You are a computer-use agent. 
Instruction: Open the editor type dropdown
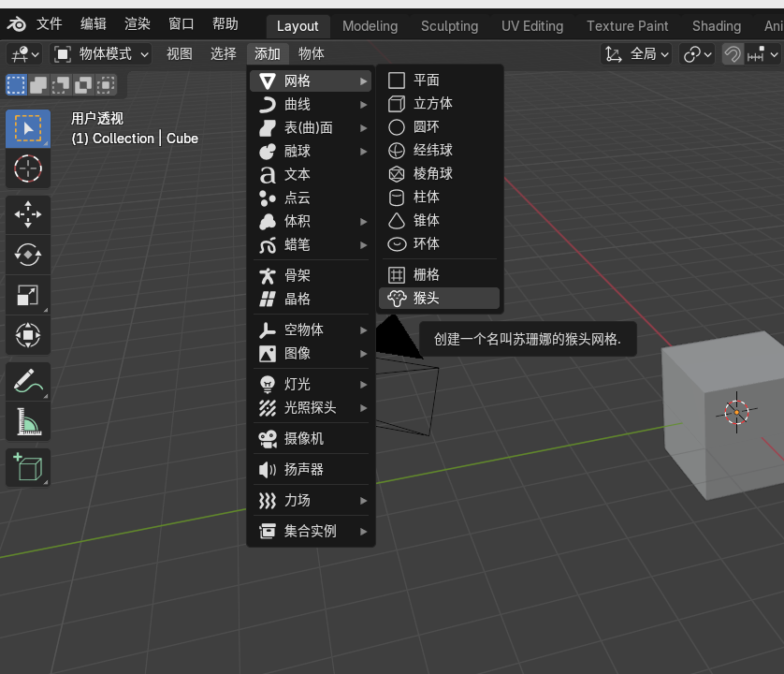pyautogui.click(x=24, y=54)
